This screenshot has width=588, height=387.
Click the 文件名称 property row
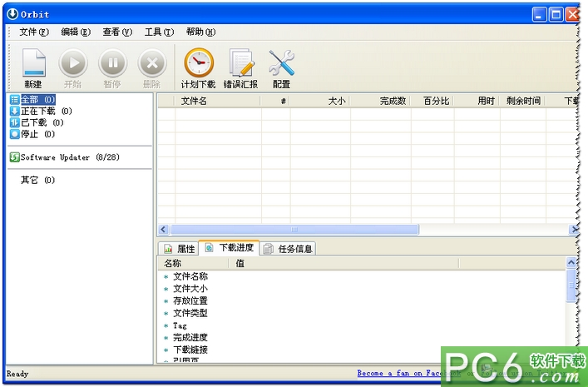[x=190, y=276]
